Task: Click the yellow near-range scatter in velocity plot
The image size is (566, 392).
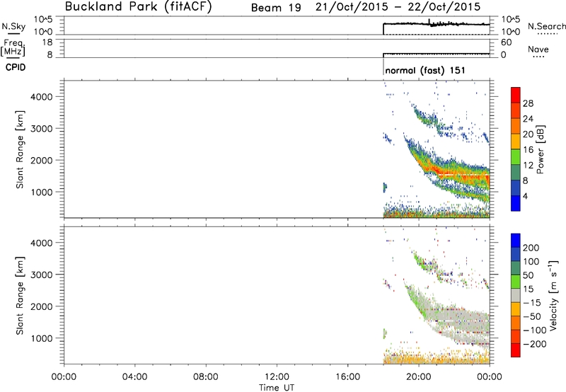Action: coord(436,359)
